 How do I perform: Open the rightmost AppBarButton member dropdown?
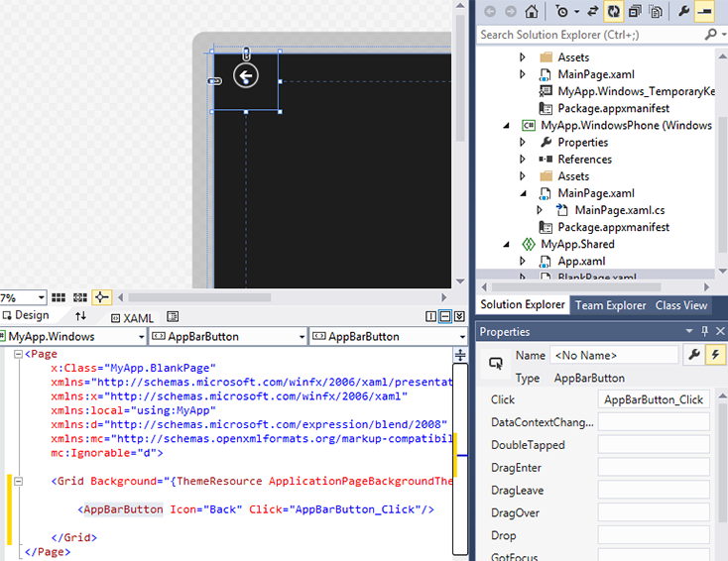pos(462,337)
